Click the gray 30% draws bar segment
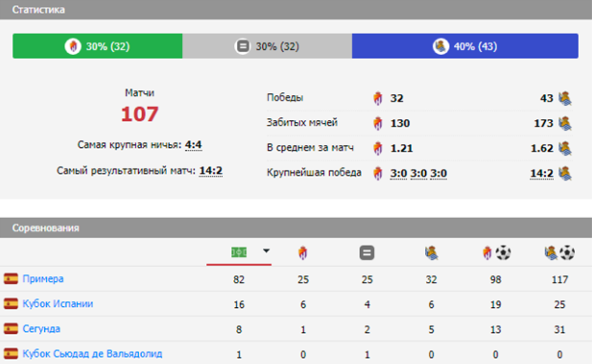The image size is (592, 364). pyautogui.click(x=267, y=46)
